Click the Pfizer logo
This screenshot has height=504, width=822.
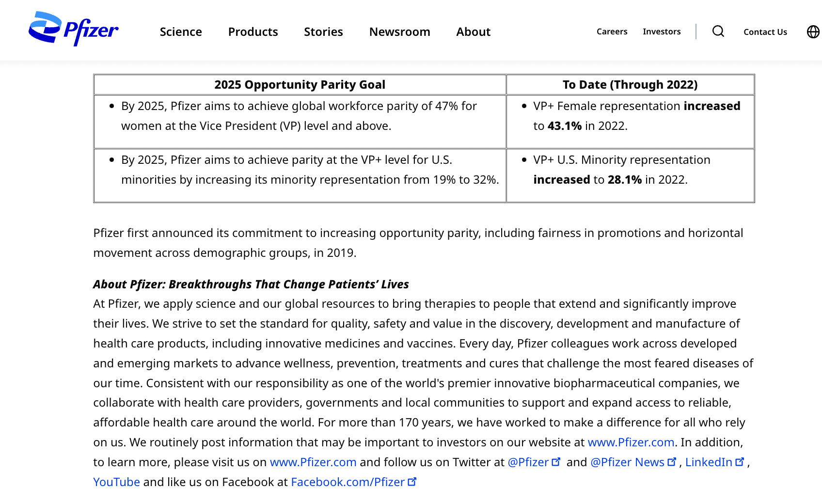pos(74,30)
